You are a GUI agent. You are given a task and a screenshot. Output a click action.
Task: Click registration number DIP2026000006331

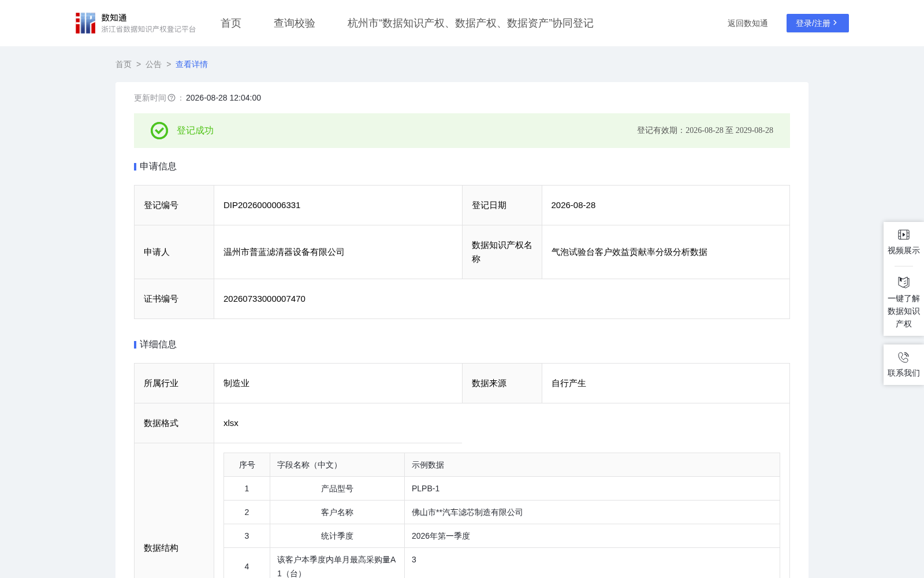tap(262, 205)
